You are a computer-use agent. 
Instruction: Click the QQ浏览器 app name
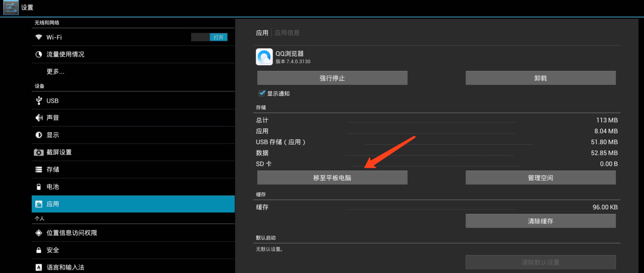[x=290, y=53]
